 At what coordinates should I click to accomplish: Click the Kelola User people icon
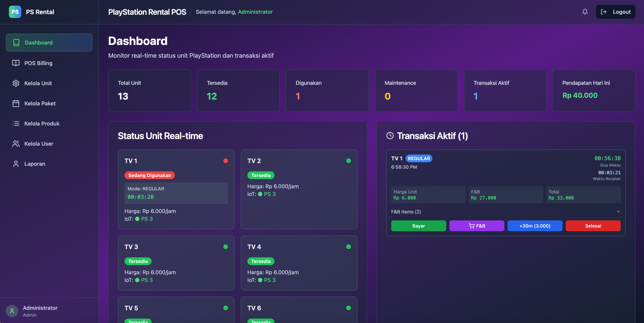point(16,144)
